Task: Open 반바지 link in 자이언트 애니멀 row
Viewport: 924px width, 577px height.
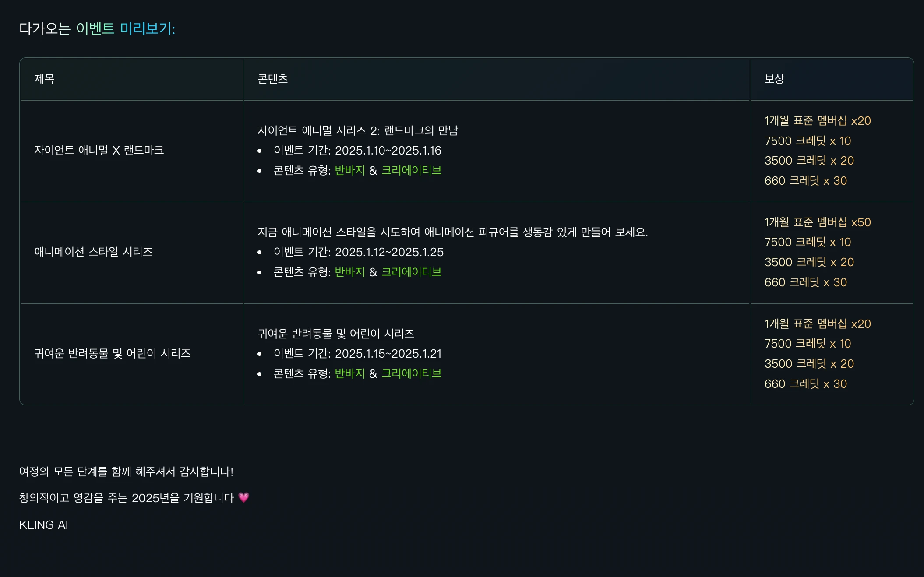Action: 349,170
